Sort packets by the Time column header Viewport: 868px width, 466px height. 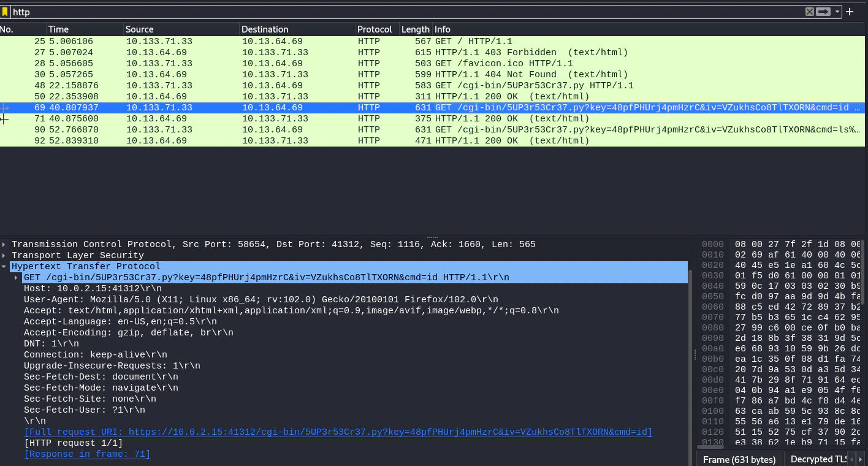(x=85, y=29)
